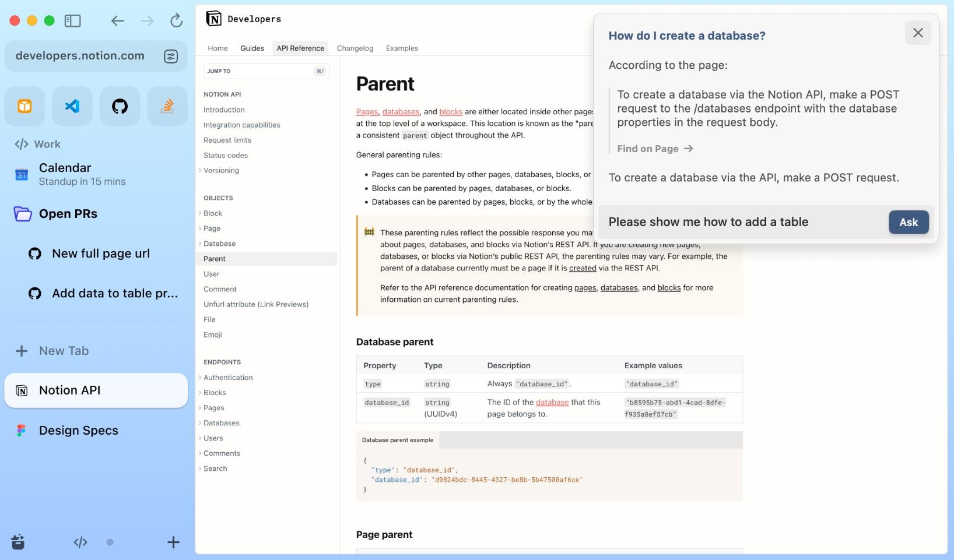The height and width of the screenshot is (560, 954).
Task: Open the Guides nav tab
Action: 252,48
